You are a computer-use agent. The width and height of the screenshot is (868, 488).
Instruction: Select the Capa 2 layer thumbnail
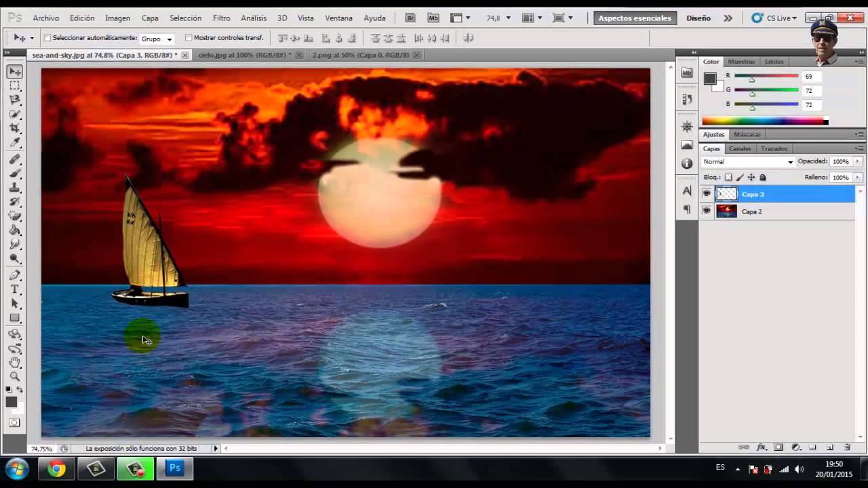(x=726, y=211)
